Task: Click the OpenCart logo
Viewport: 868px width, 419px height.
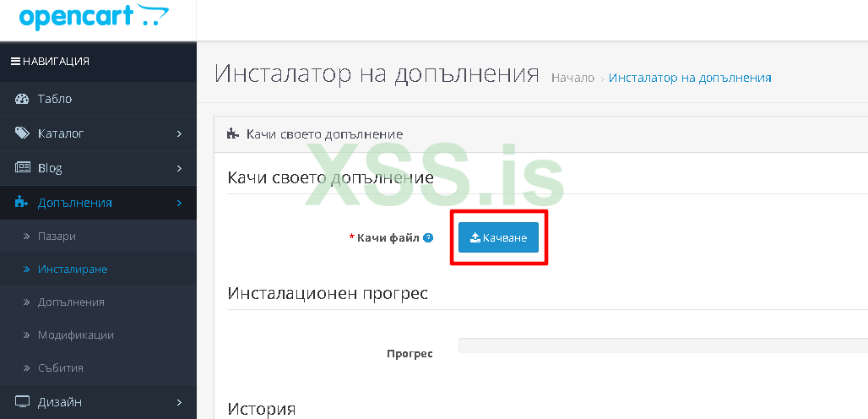Action: (x=94, y=17)
